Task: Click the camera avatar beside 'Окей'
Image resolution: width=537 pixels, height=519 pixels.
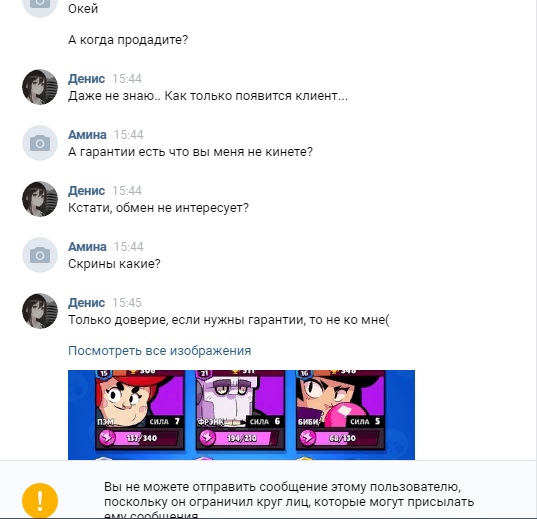Action: pos(40,5)
